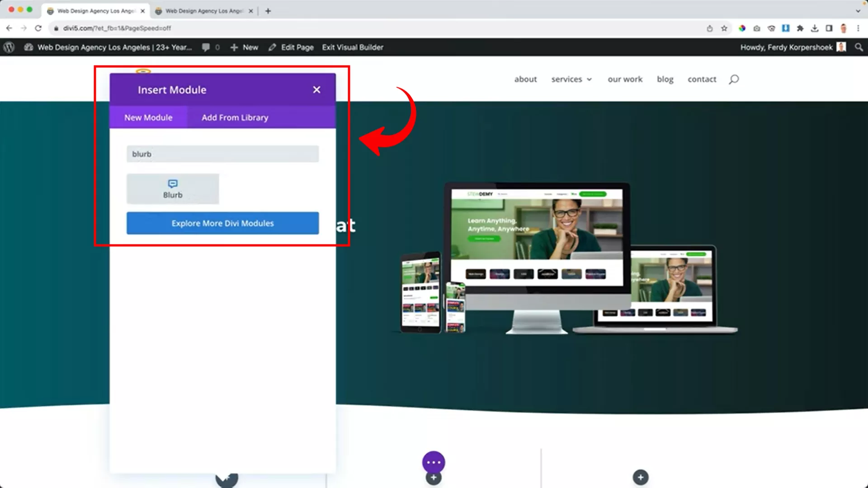Click the search icon at the admin bar's right
Screen dimensions: 868x488
(859, 47)
